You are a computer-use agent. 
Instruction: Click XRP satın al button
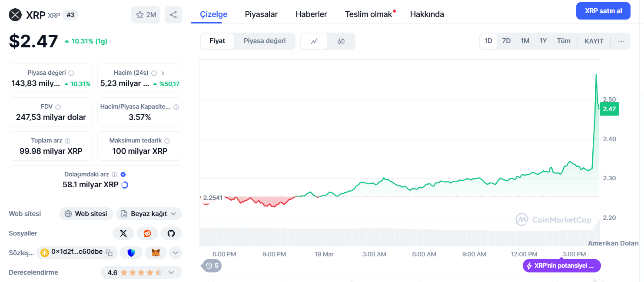point(603,11)
